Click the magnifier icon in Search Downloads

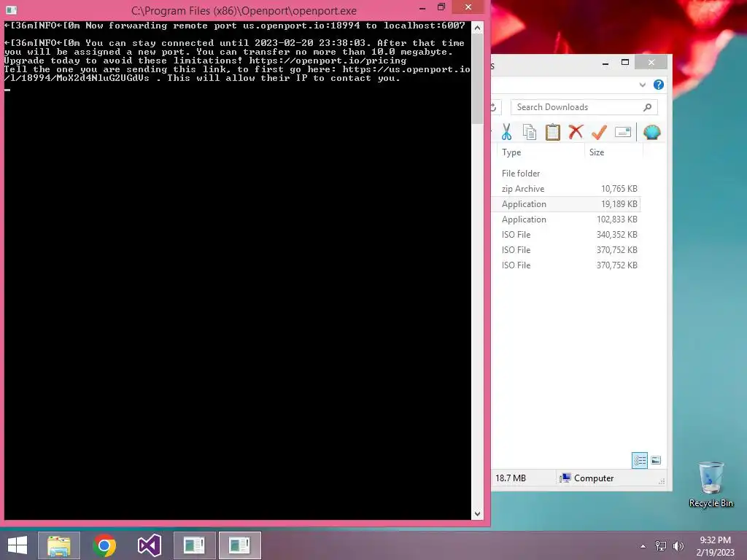[x=648, y=107]
